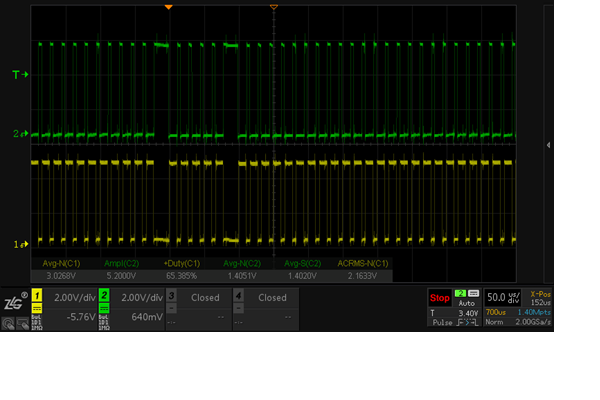Click the Norm acquisition mode label
Screen dimensions: 600x400
coord(494,322)
